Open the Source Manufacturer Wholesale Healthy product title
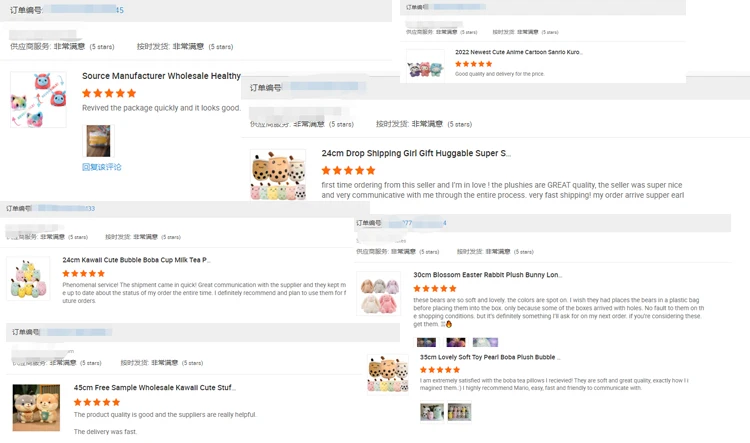 161,76
